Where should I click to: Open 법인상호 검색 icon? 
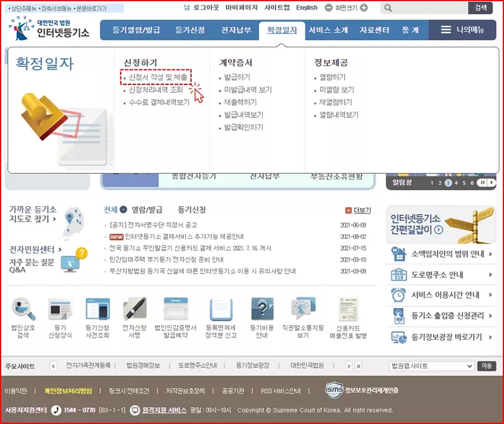[x=23, y=309]
